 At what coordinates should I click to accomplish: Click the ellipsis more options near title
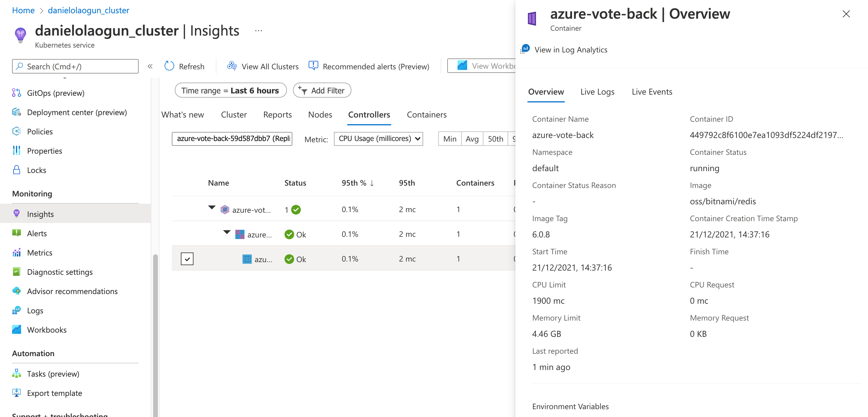pos(259,31)
